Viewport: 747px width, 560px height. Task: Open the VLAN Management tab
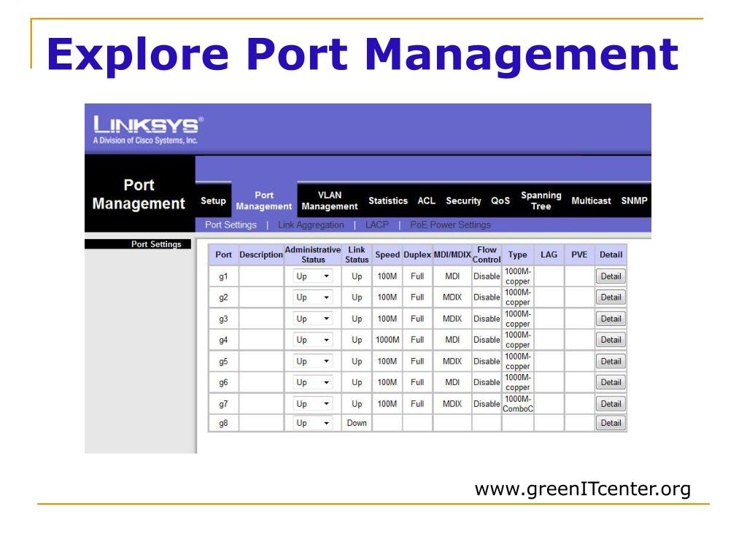[330, 201]
